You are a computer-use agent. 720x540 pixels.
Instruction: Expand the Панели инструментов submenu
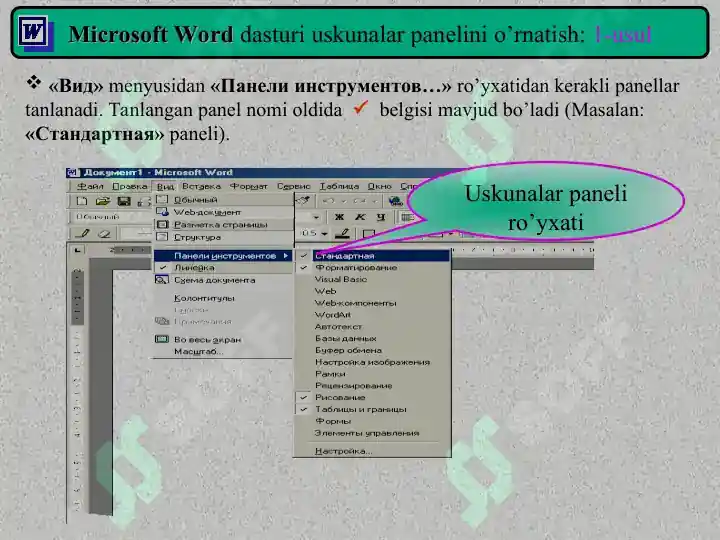223,256
